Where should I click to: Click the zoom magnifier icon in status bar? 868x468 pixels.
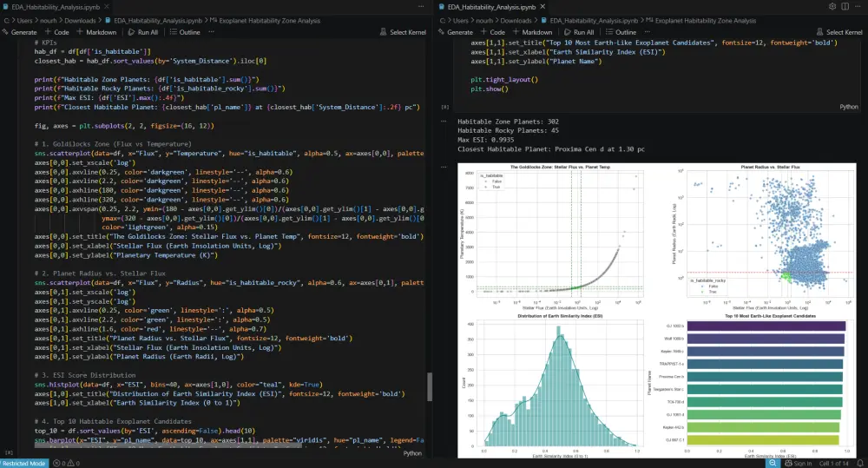(x=773, y=463)
